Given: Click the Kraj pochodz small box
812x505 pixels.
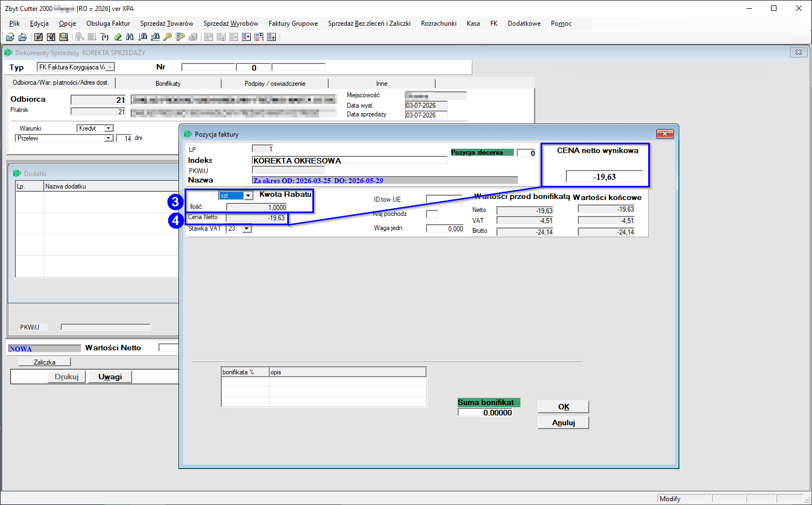Looking at the screenshot, I should pyautogui.click(x=432, y=214).
